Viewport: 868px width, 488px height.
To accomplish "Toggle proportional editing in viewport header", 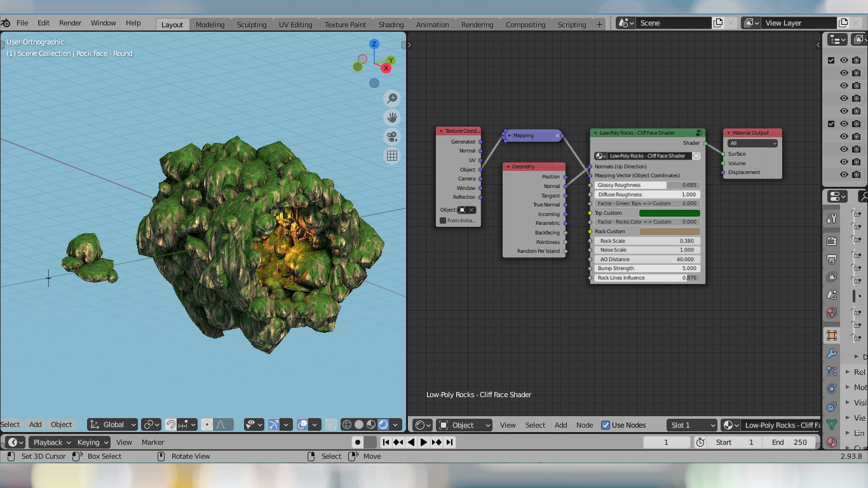I will [x=207, y=424].
